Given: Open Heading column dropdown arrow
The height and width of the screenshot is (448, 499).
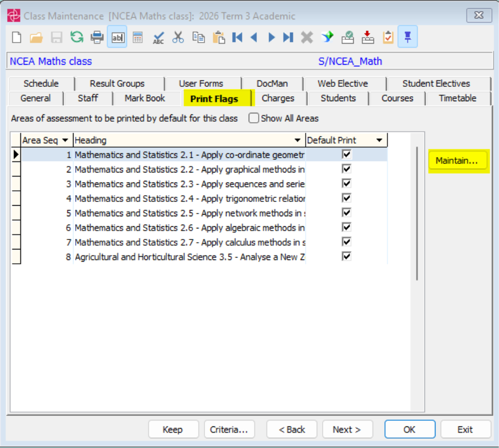Looking at the screenshot, I should coord(297,140).
